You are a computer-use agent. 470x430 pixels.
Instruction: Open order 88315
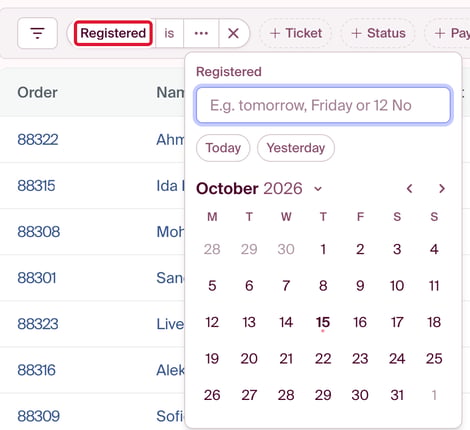pyautogui.click(x=36, y=186)
